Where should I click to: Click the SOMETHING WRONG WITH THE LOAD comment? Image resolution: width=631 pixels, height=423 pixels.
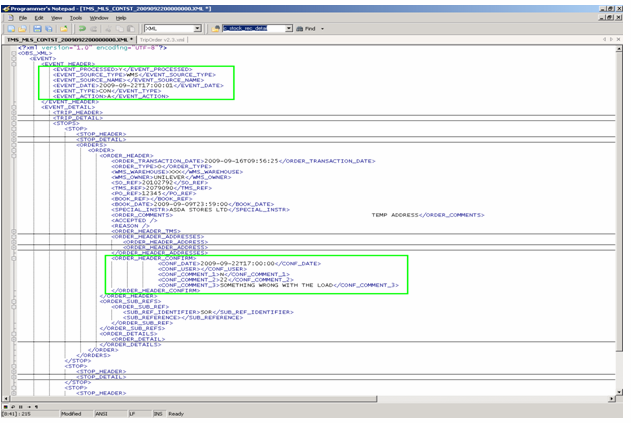(x=276, y=285)
